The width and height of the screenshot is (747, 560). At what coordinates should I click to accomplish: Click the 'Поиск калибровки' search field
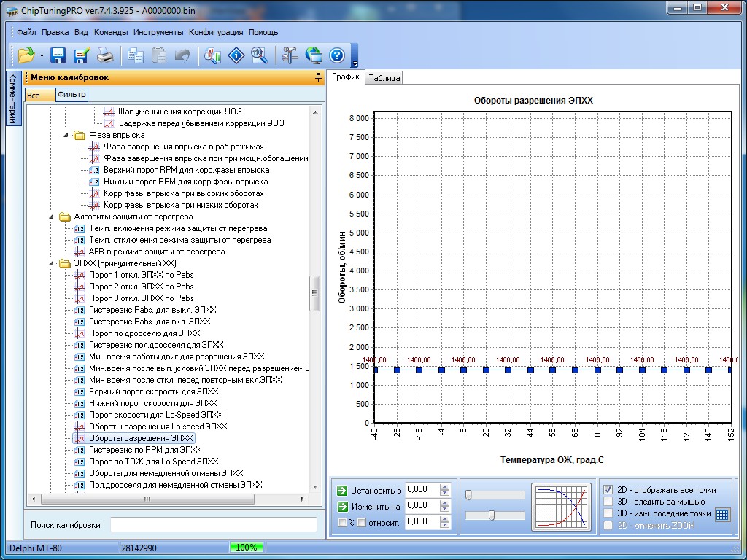click(x=213, y=525)
